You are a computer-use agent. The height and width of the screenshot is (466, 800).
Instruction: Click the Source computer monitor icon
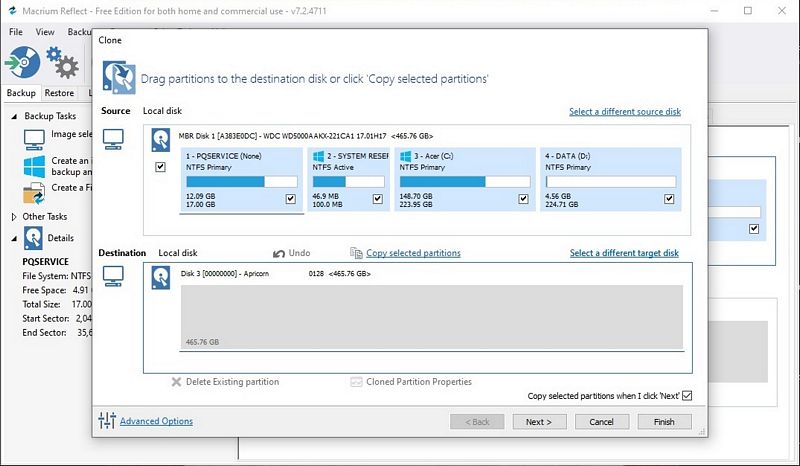[x=113, y=139]
